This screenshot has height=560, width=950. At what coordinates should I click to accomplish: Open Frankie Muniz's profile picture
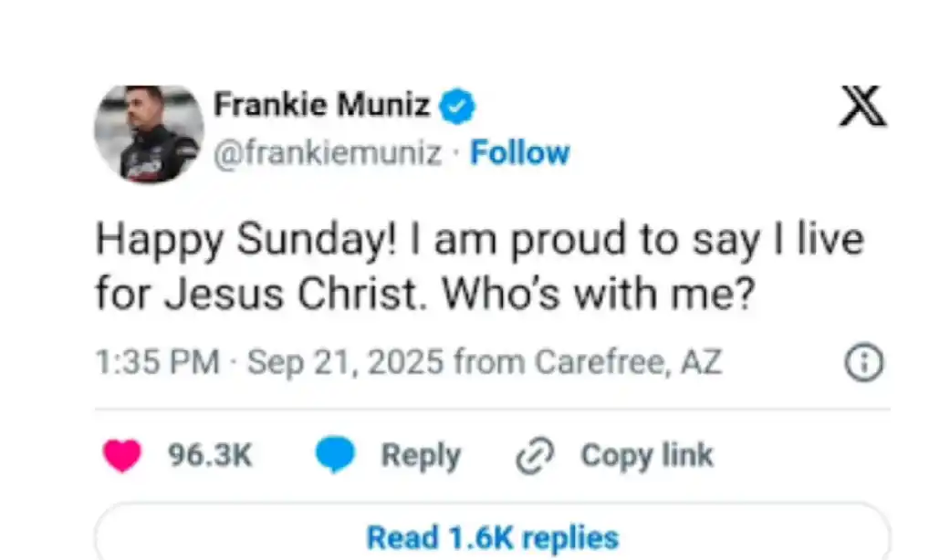(x=149, y=134)
